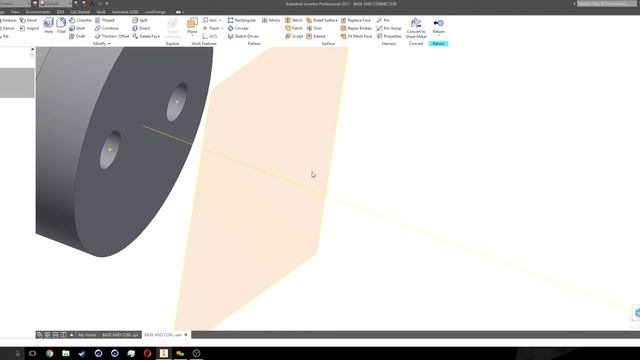Choose the Chamfer tool

pyautogui.click(x=80, y=20)
